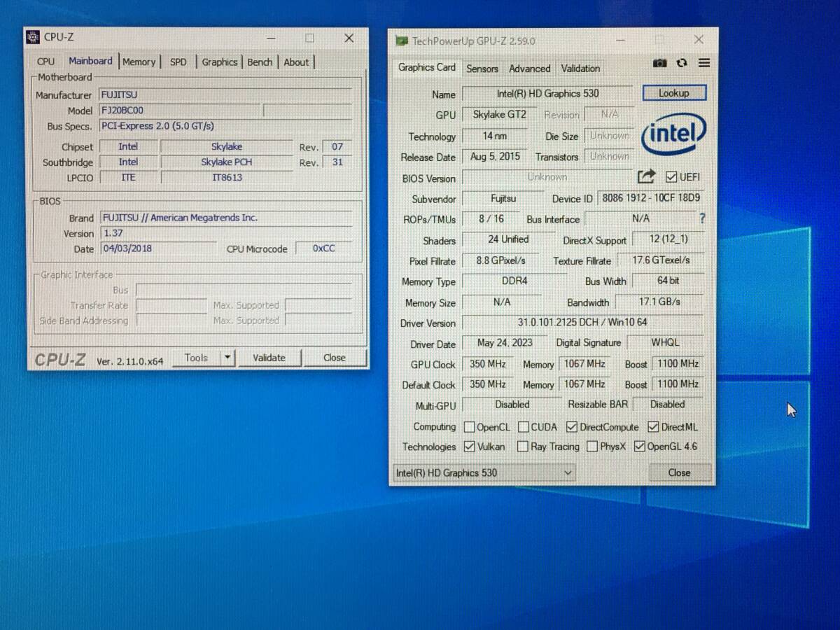
Task: Click the FJ20BC00 model field
Action: point(181,111)
